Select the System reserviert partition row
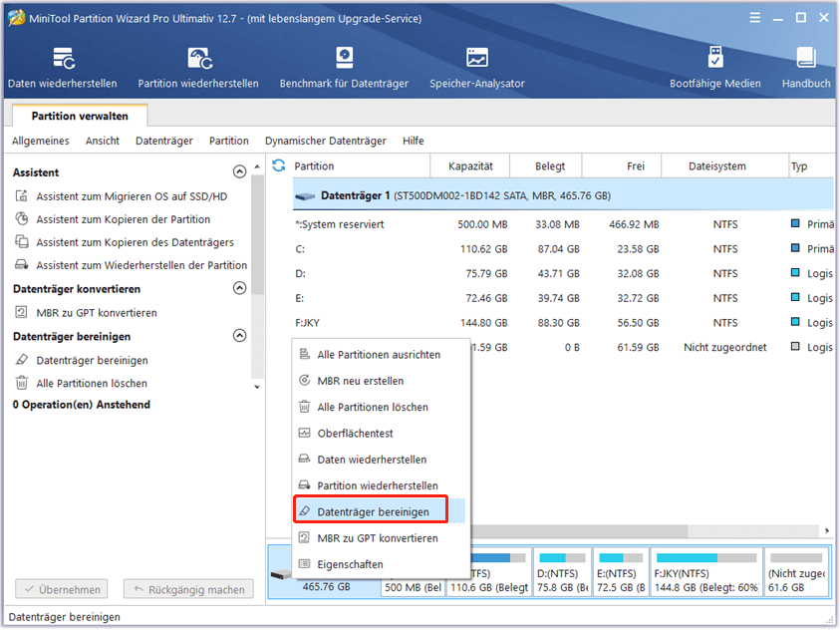Image resolution: width=840 pixels, height=631 pixels. (x=564, y=224)
